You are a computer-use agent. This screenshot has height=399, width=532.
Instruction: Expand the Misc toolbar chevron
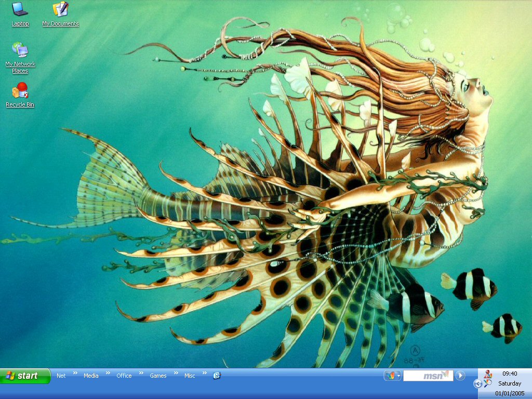(x=204, y=373)
